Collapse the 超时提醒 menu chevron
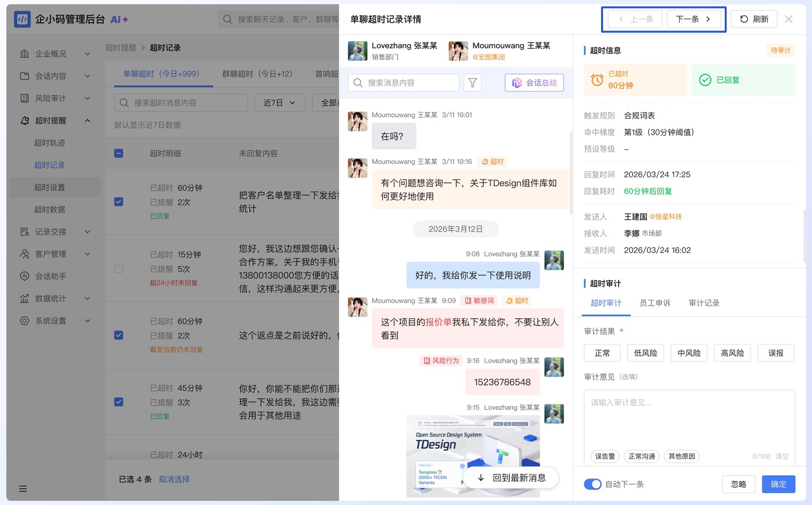 click(88, 120)
